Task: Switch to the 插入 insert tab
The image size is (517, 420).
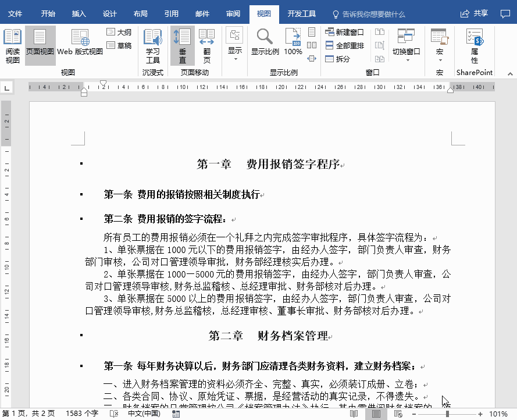Action: 79,14
